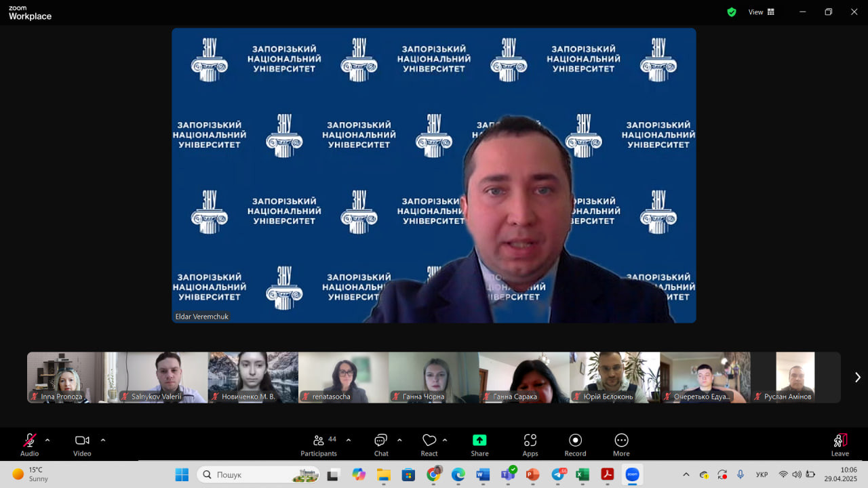The width and height of the screenshot is (868, 488).
Task: Leave the meeting
Action: pyautogui.click(x=840, y=445)
